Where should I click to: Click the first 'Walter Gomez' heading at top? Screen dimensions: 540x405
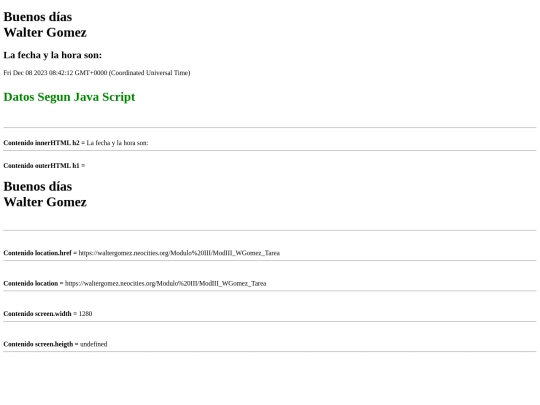pyautogui.click(x=45, y=32)
